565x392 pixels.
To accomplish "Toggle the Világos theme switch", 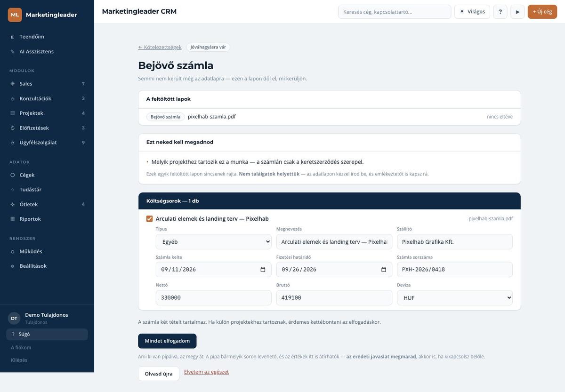I will coord(472,12).
